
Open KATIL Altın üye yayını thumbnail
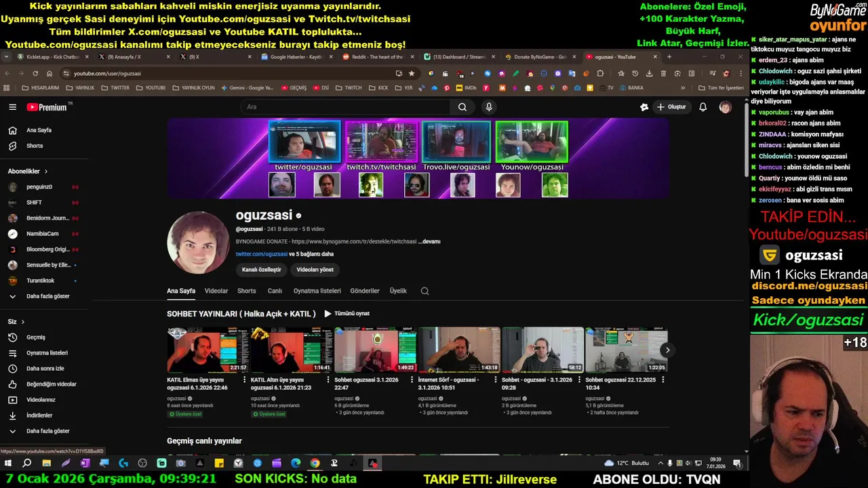(291, 350)
